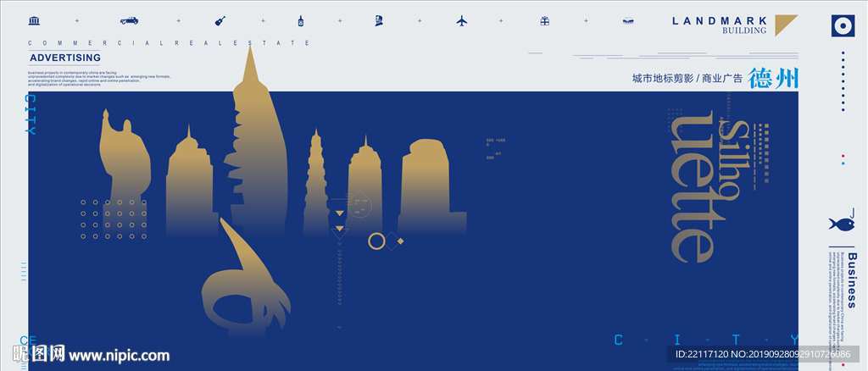
Task: Click the LANDMARK heading text
Action: 720,21
